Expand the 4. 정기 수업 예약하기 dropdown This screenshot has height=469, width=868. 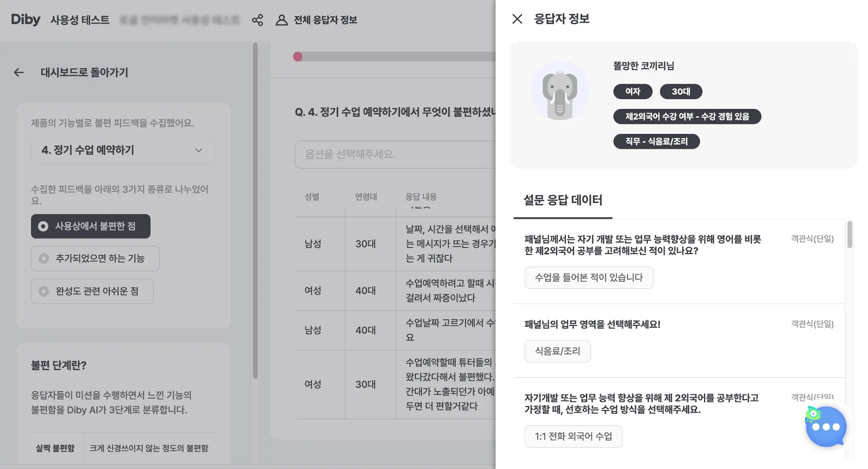pos(123,150)
